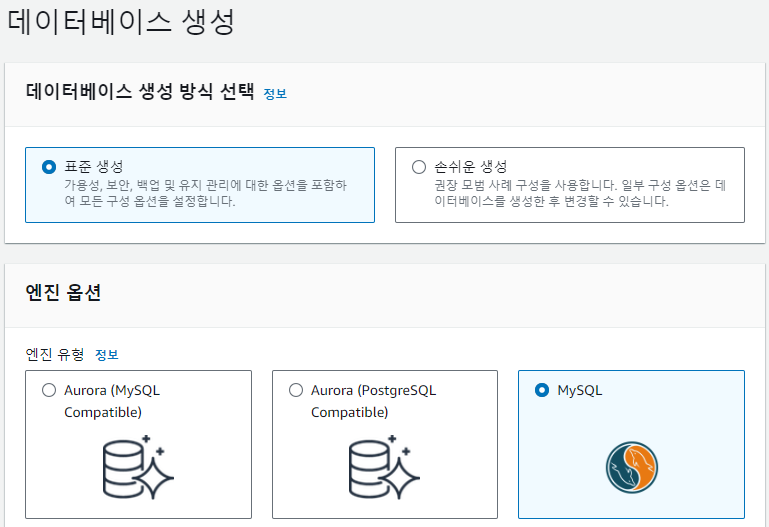Select the 표준 생성 radio button
This screenshot has width=769, height=527.
pyautogui.click(x=49, y=167)
